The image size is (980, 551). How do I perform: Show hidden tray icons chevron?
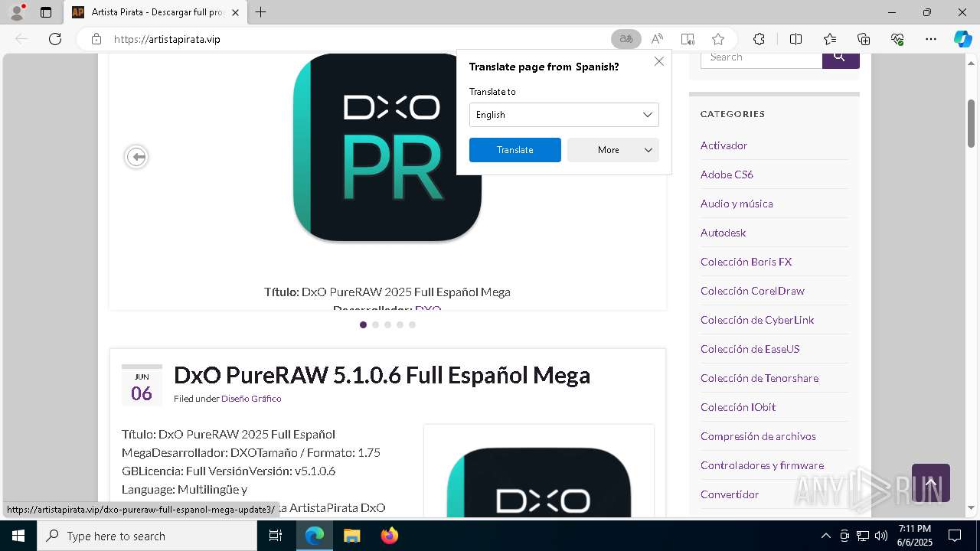[825, 536]
